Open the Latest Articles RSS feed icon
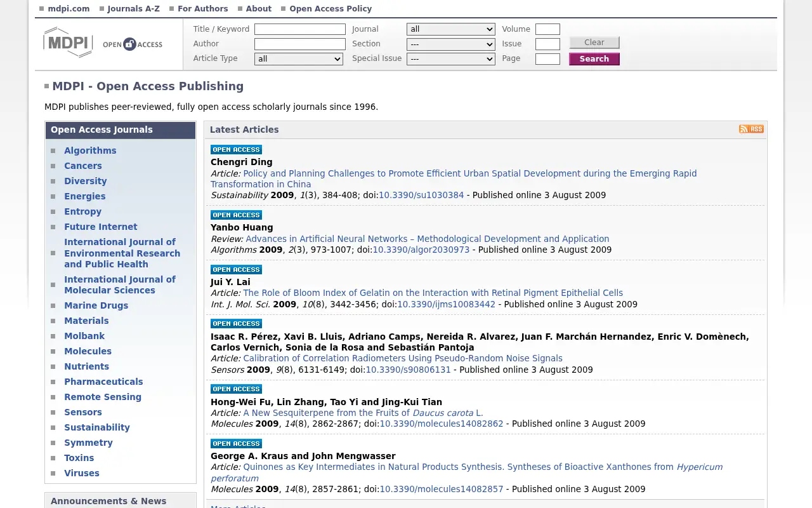This screenshot has height=508, width=812. 751,129
